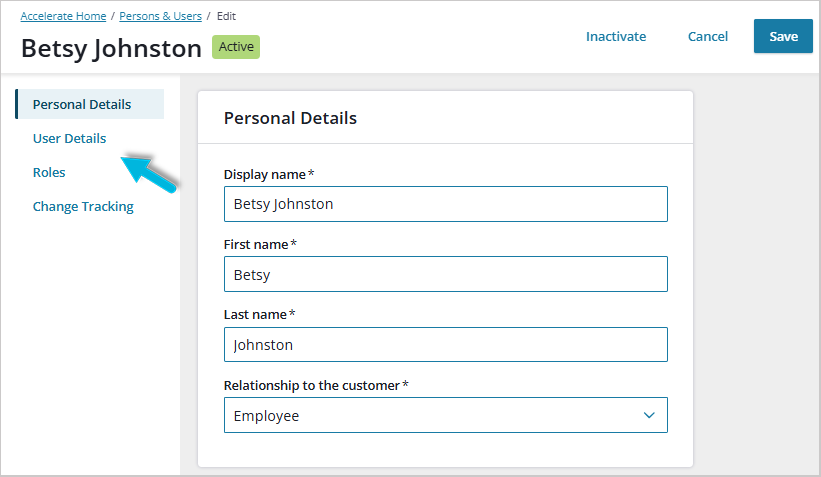Navigate to Persons & Users breadcrumb
This screenshot has width=821, height=477.
160,16
